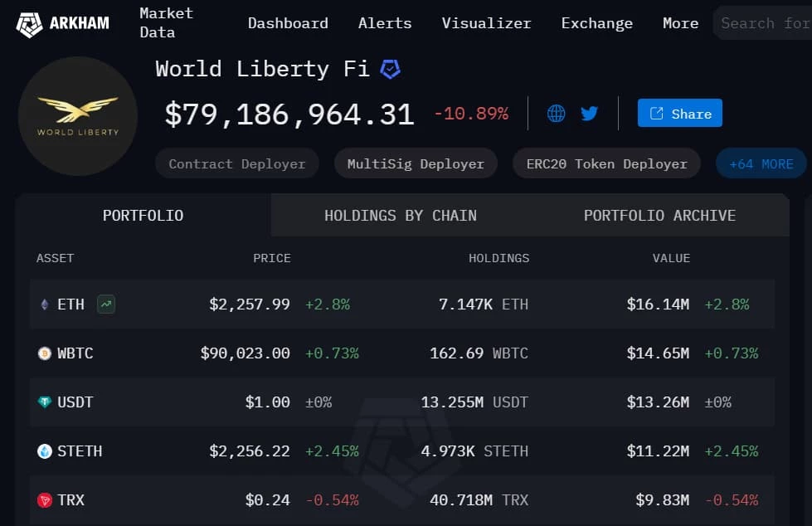
Task: Click the WBTC coin icon
Action: 45,353
